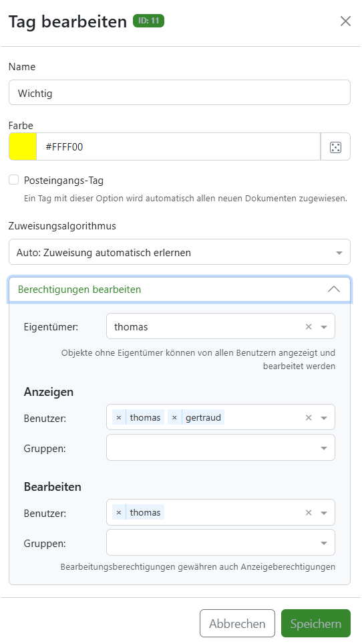Clear all Anzeigen Benutzer entries
This screenshot has height=644, width=362.
(309, 418)
